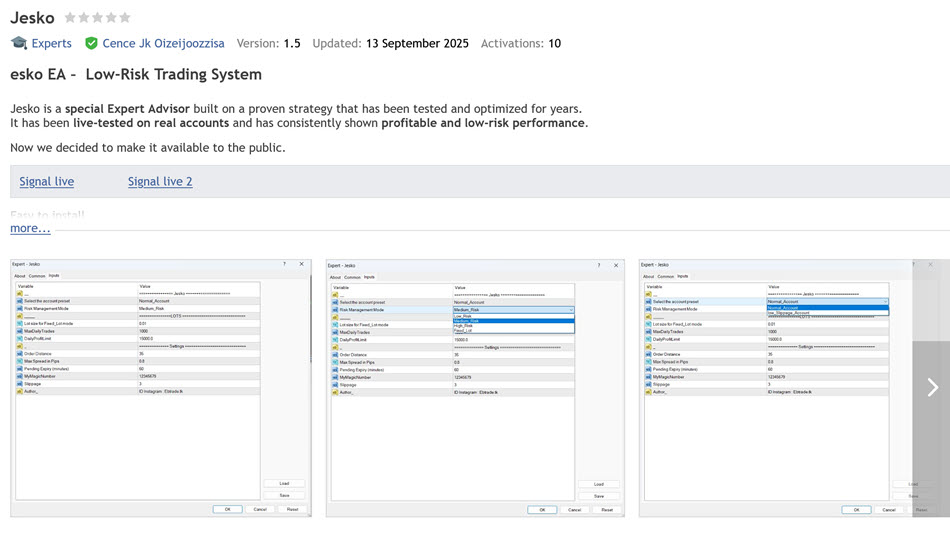Choose High_Risk in the open dropdown list
Screen dimensions: 950x537
coord(464,325)
